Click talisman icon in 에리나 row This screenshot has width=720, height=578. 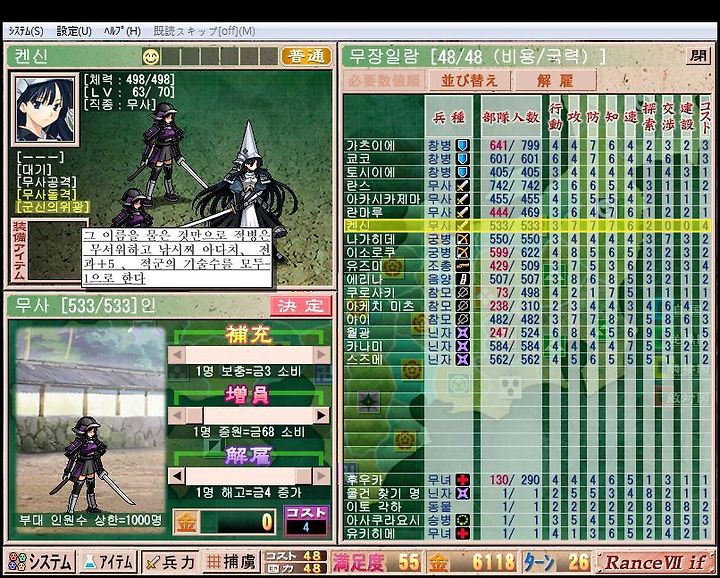coord(462,279)
